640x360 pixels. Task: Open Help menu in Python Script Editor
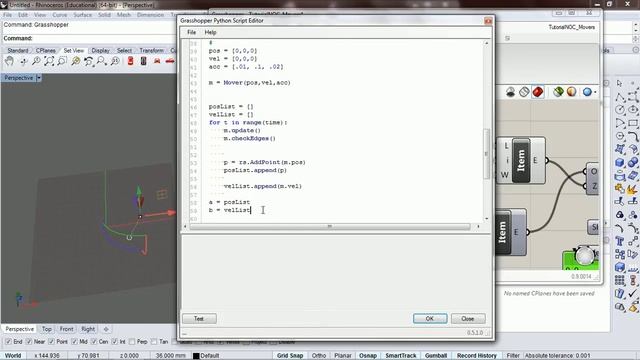[x=210, y=32]
